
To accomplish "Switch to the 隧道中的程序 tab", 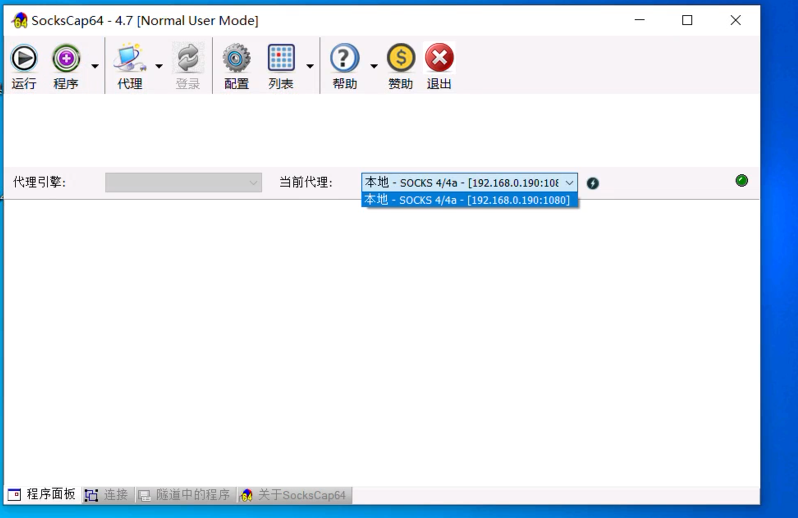I will coord(185,495).
